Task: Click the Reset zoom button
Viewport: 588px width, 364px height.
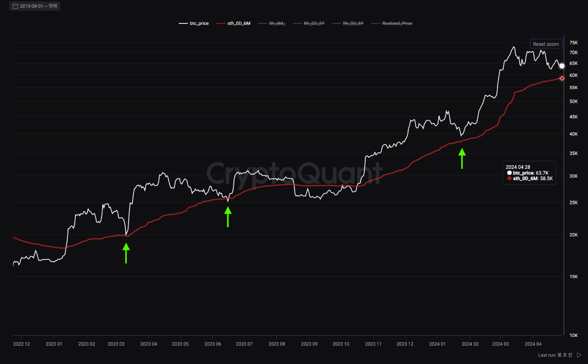Action: 546,44
